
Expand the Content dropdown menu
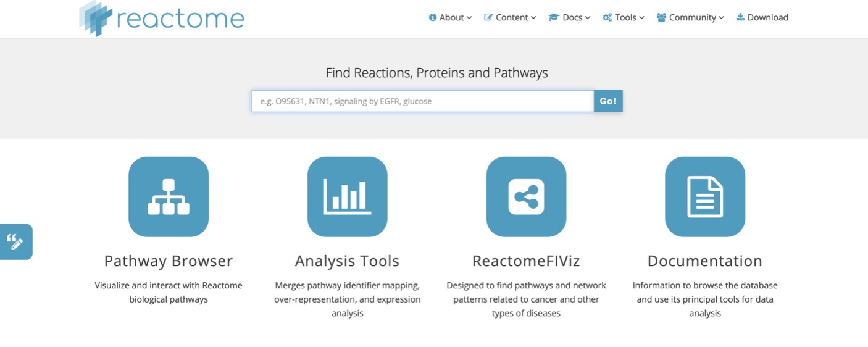[511, 17]
